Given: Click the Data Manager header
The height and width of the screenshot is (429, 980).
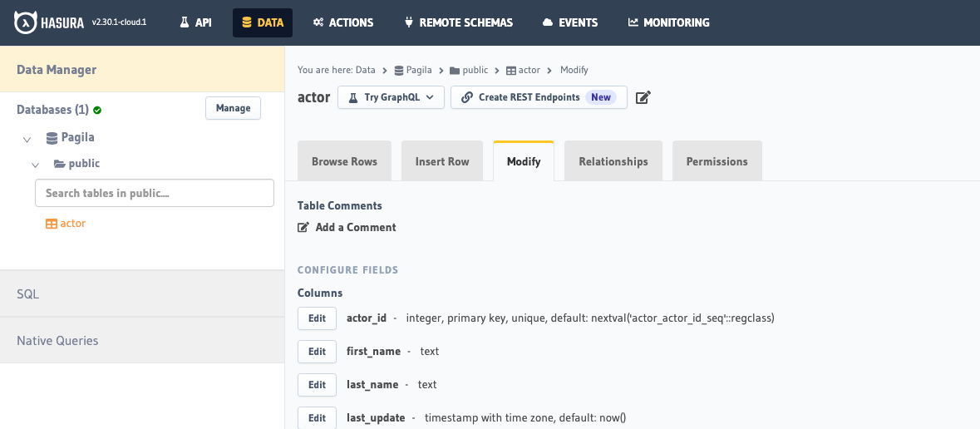Looking at the screenshot, I should (142, 69).
